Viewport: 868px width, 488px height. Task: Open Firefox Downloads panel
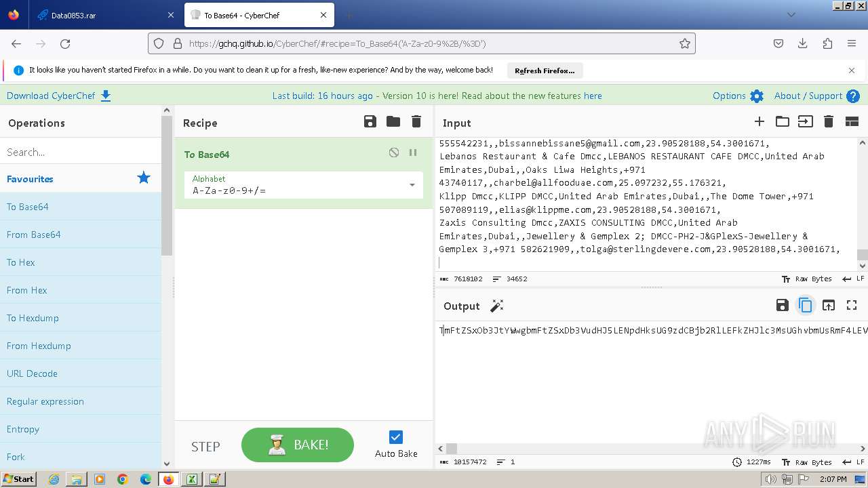tap(803, 43)
